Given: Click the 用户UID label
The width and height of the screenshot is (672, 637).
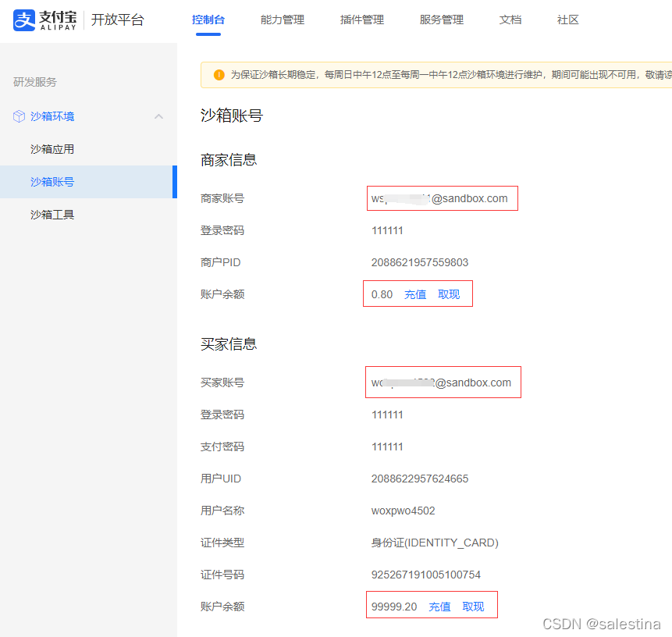Looking at the screenshot, I should tap(220, 479).
